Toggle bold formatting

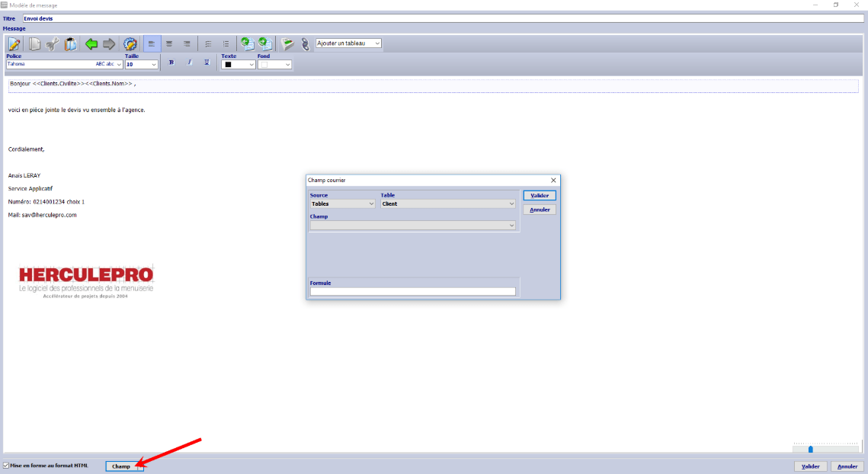[x=171, y=62]
